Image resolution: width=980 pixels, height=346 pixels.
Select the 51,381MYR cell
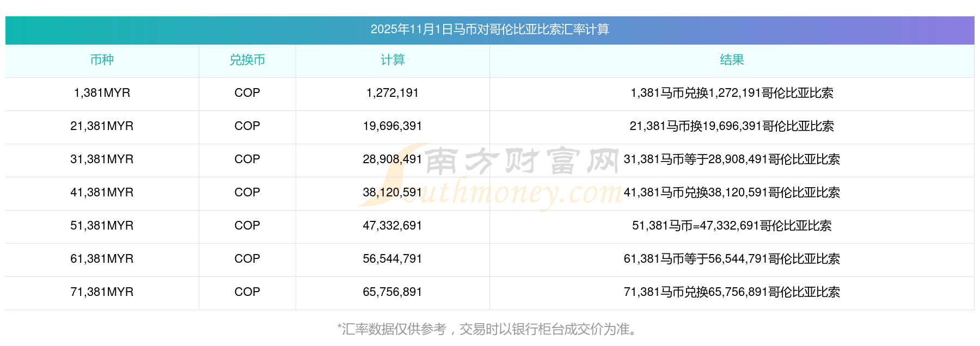tap(102, 226)
